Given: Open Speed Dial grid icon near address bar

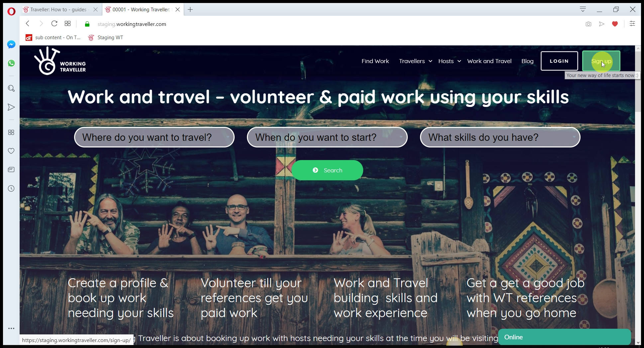Looking at the screenshot, I should point(67,24).
